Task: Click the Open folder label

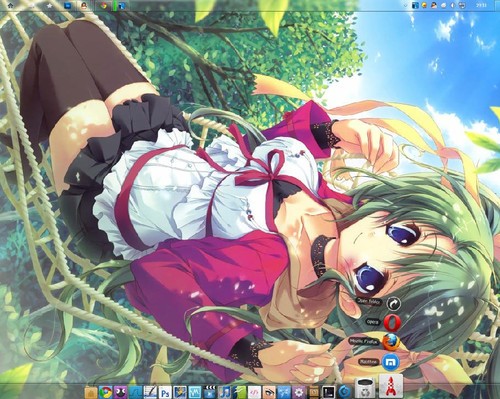Action: coord(369,301)
